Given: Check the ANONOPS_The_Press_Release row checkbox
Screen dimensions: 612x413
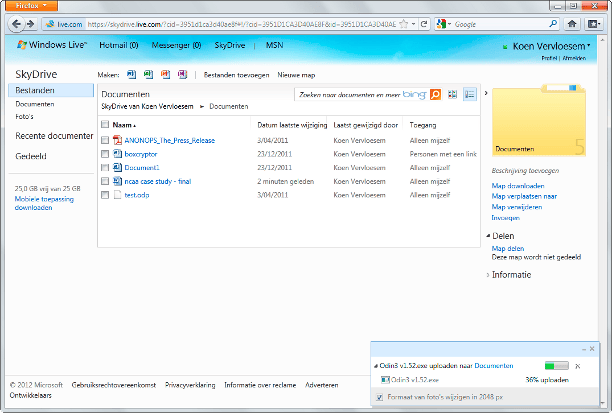Looking at the screenshot, I should click(105, 140).
